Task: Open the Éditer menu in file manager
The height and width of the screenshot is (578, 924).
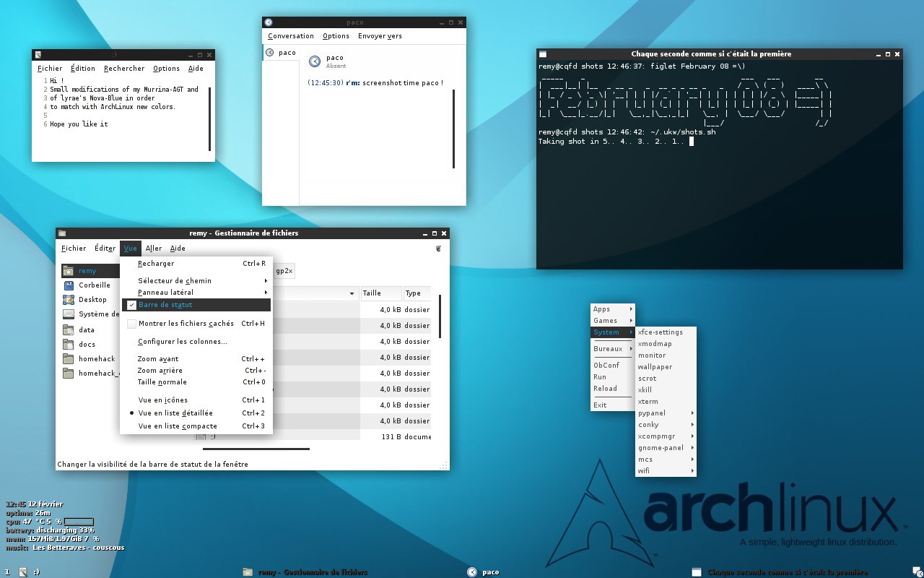Action: (105, 249)
